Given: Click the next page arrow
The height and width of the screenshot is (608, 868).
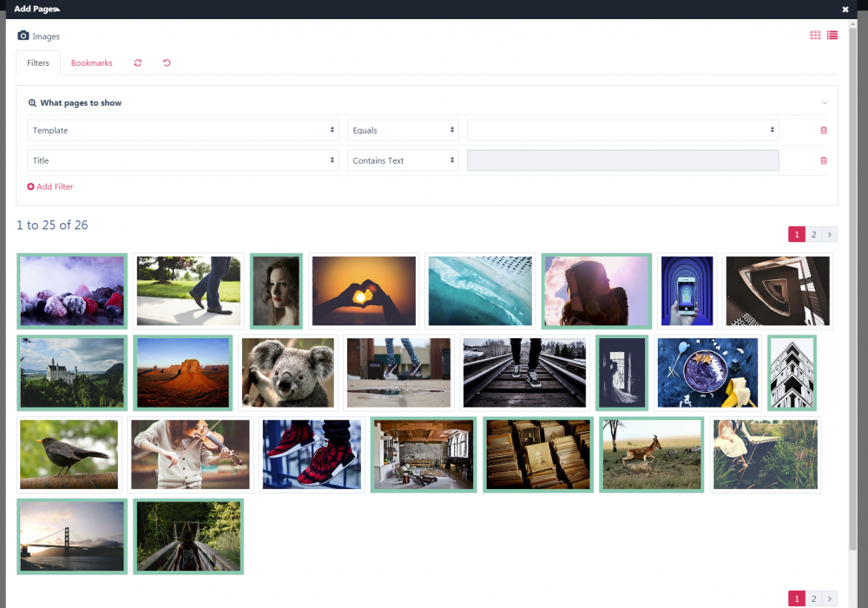Looking at the screenshot, I should click(x=830, y=234).
